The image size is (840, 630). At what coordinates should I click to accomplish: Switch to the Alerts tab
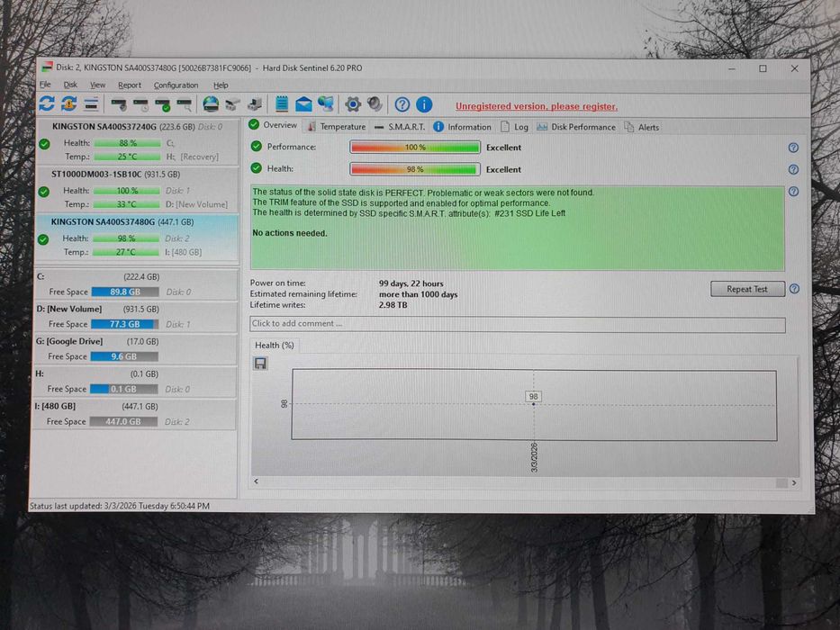coord(642,128)
